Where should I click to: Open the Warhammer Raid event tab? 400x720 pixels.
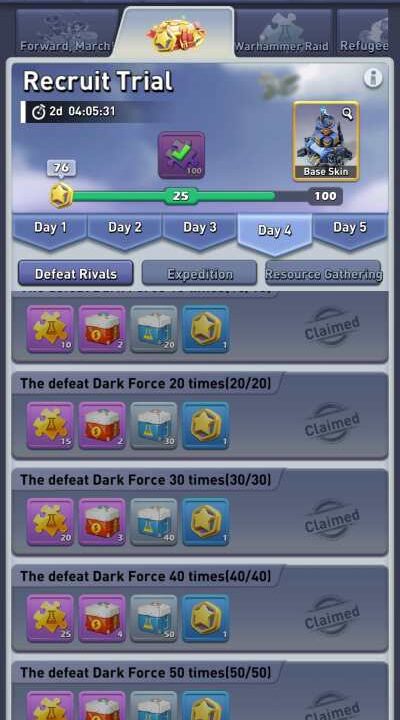283,32
